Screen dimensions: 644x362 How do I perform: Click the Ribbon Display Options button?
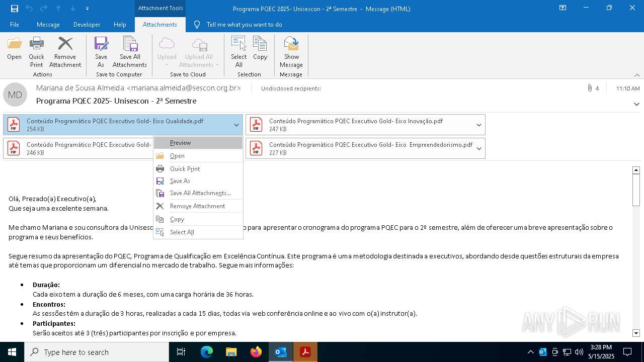563,8
